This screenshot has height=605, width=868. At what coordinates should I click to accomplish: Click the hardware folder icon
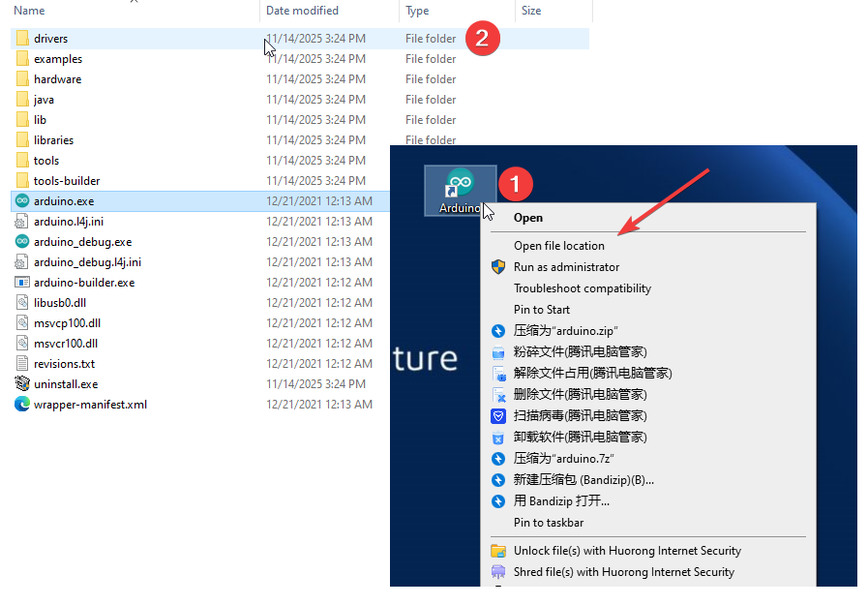(22, 79)
